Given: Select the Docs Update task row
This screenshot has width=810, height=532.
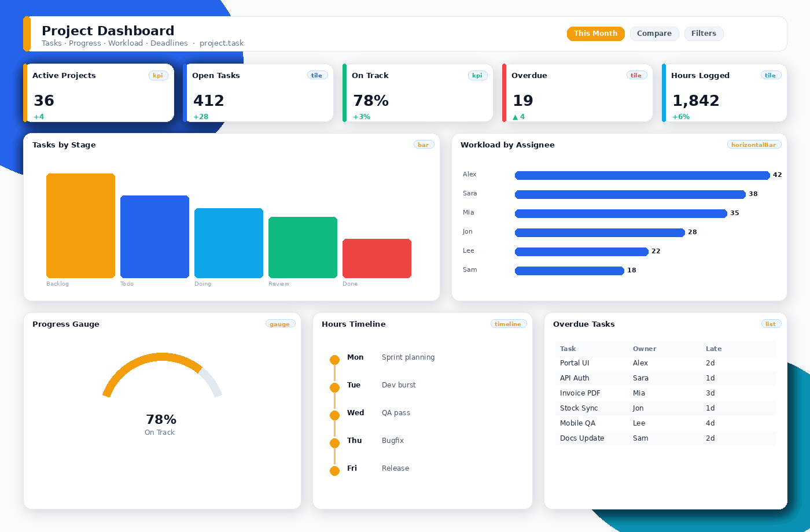Looking at the screenshot, I should tap(665, 438).
